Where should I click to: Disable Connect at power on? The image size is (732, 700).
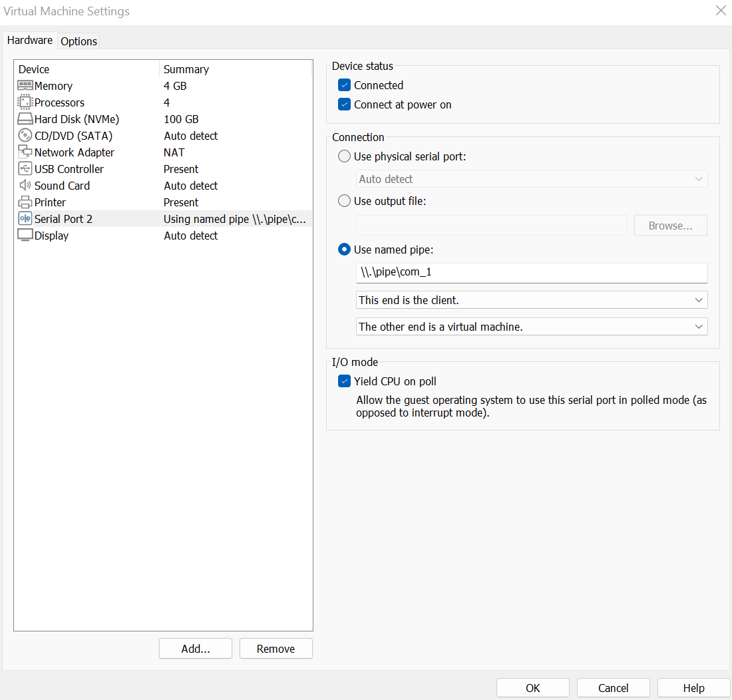344,104
